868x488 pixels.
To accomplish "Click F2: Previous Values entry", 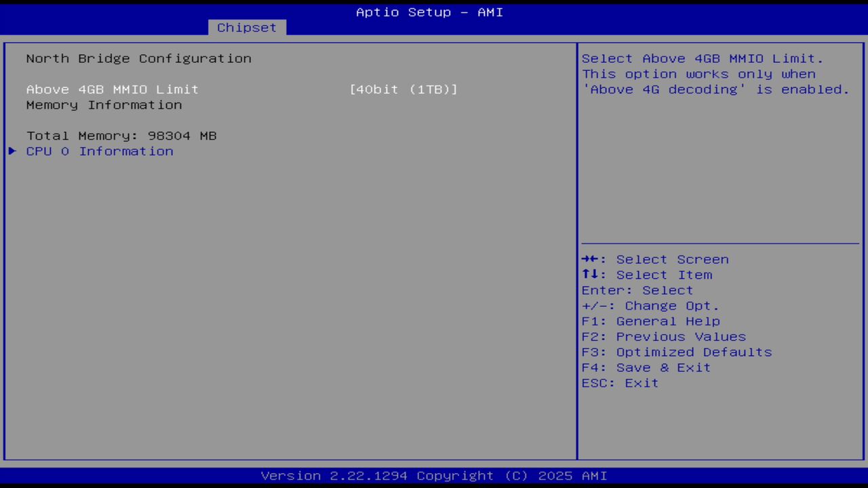I will coord(663,336).
